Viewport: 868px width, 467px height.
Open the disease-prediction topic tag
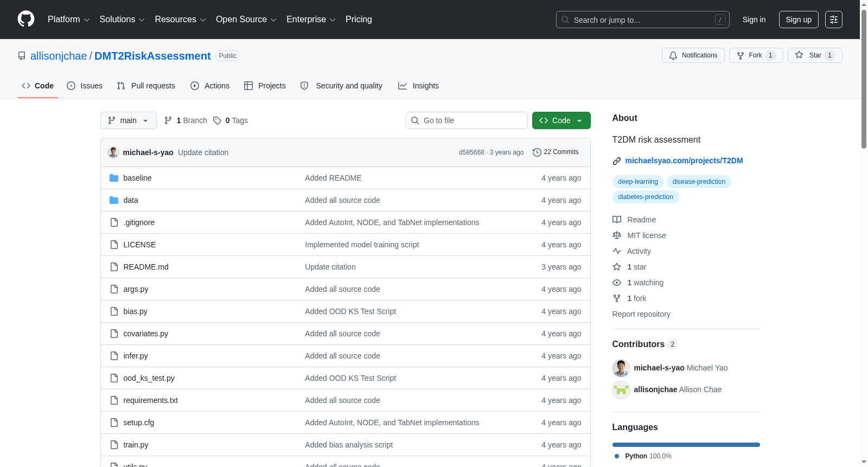(699, 182)
